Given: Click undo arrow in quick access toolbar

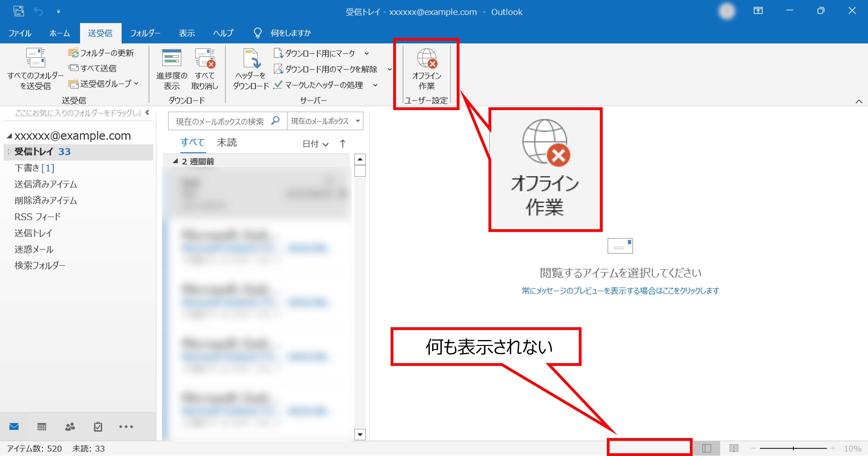Looking at the screenshot, I should pyautogui.click(x=38, y=11).
